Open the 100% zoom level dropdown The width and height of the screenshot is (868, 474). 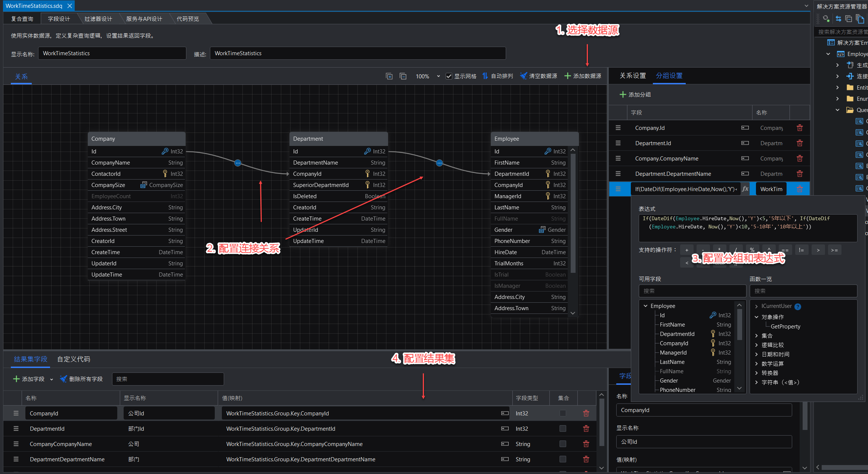pyautogui.click(x=438, y=76)
